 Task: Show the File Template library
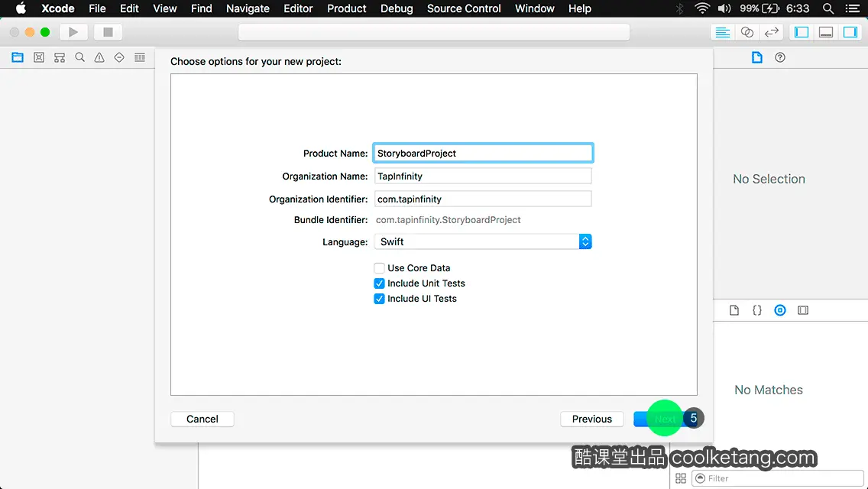pos(734,310)
